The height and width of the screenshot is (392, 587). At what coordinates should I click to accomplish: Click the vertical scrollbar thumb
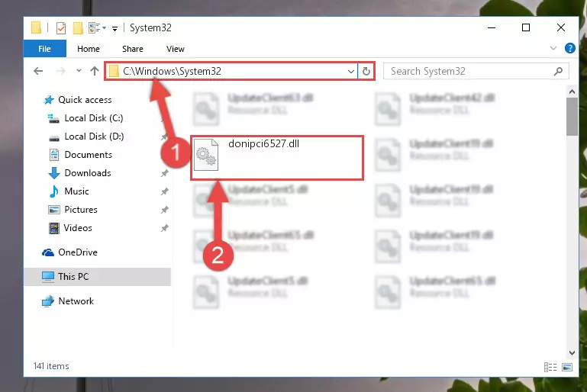572,117
